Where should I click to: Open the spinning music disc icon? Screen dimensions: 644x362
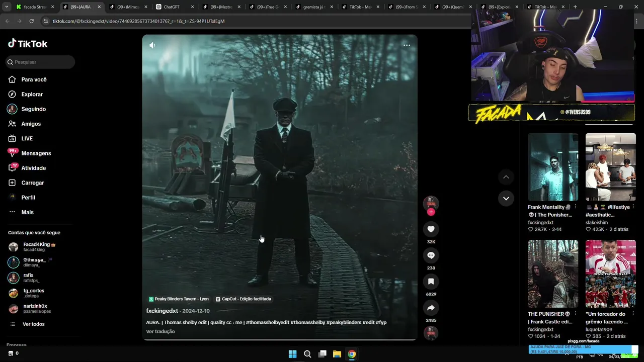[x=431, y=333]
